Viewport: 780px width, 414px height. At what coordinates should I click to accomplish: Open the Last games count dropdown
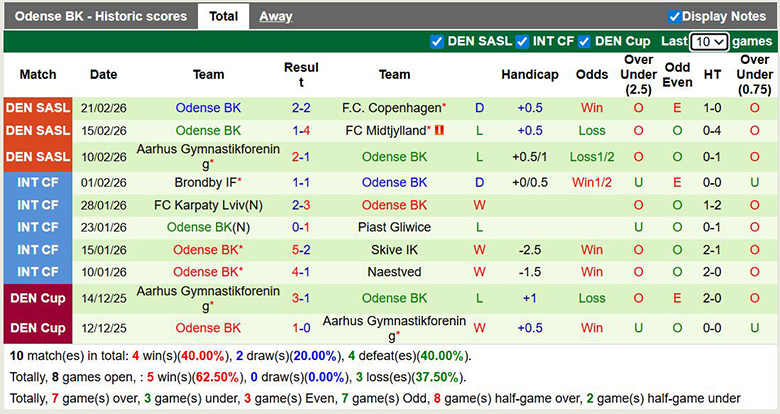point(709,42)
